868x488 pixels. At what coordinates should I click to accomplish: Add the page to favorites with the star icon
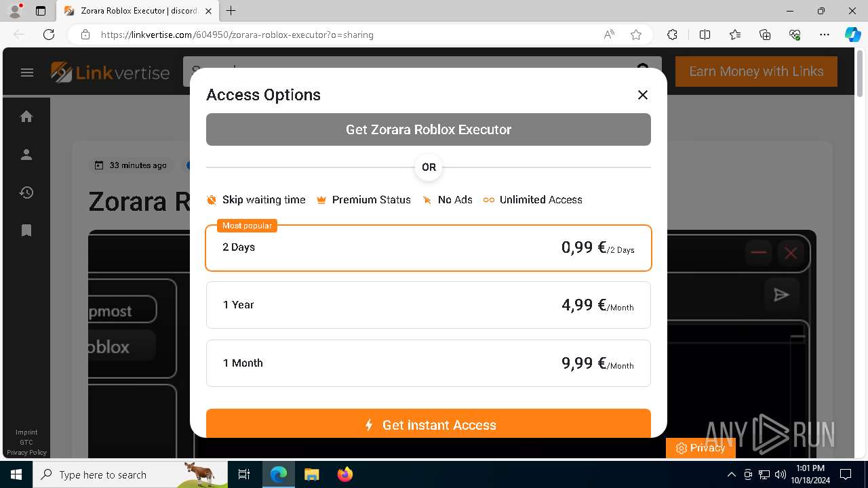(636, 35)
